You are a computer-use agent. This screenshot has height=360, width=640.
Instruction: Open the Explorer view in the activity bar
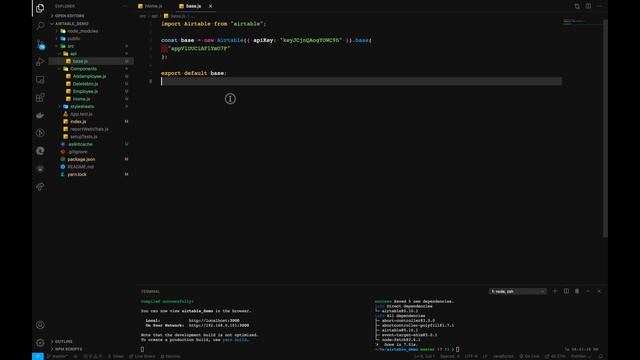click(x=40, y=8)
